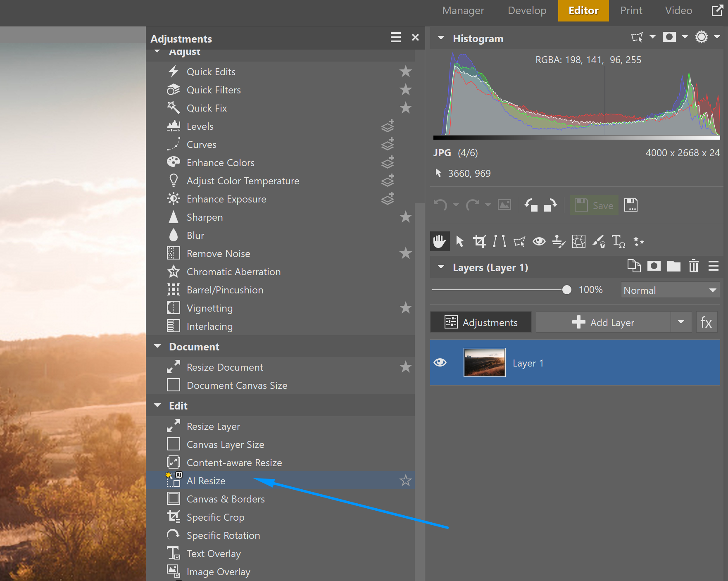Viewport: 728px width, 581px height.
Task: Open Content-aware Resize
Action: click(234, 463)
